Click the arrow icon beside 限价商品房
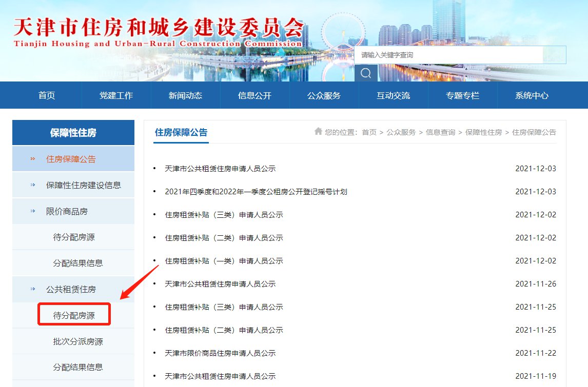 click(33, 211)
